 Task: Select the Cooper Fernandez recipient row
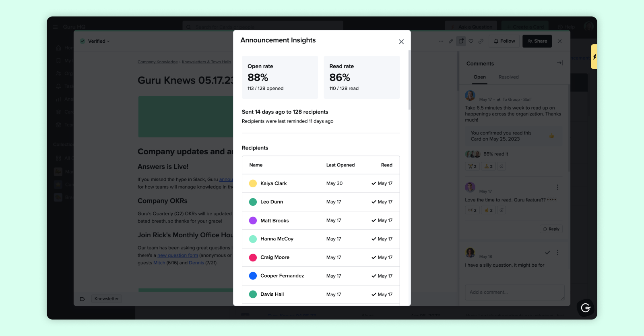coord(321,276)
